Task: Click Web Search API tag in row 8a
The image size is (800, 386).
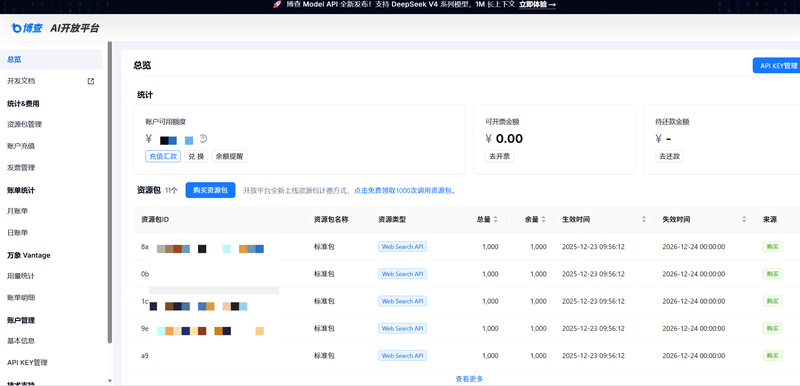Action: pyautogui.click(x=403, y=247)
